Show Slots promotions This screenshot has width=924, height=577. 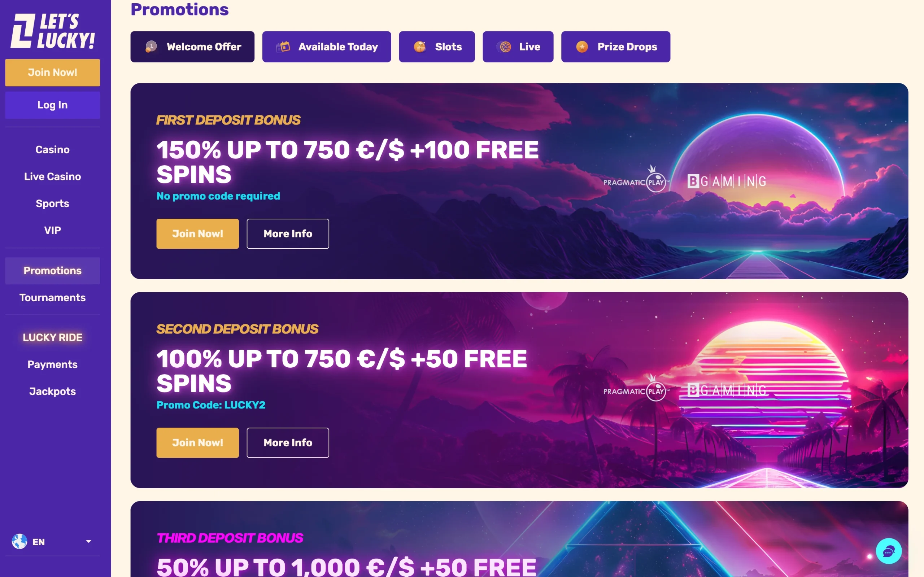(x=437, y=47)
